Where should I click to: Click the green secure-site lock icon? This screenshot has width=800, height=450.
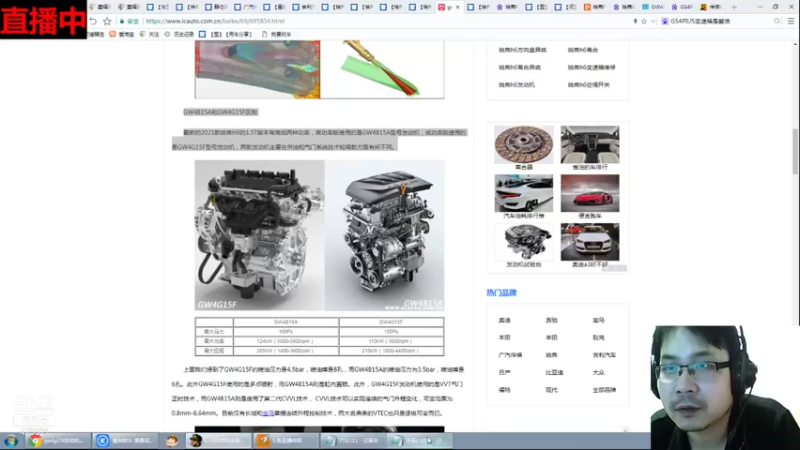click(122, 21)
